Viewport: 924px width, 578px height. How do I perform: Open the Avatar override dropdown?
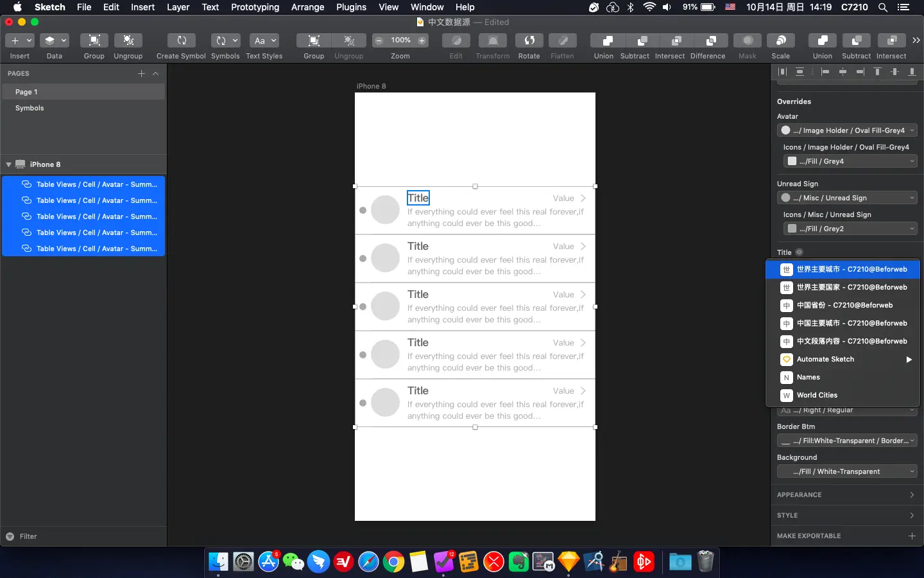point(847,130)
